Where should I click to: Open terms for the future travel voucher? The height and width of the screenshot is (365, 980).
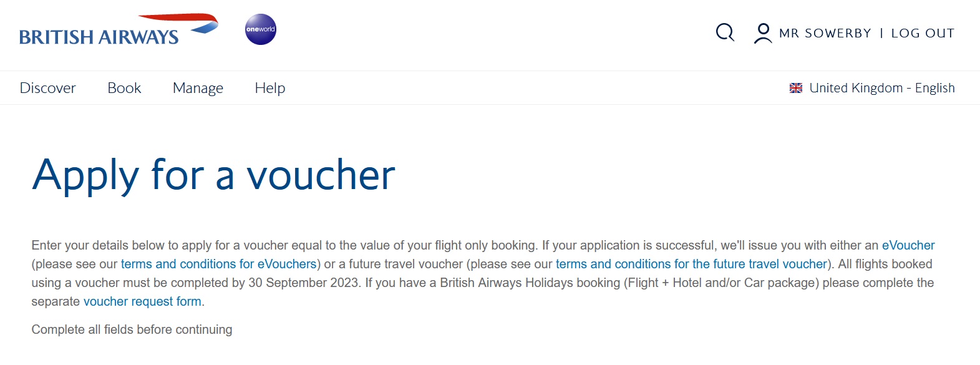691,264
